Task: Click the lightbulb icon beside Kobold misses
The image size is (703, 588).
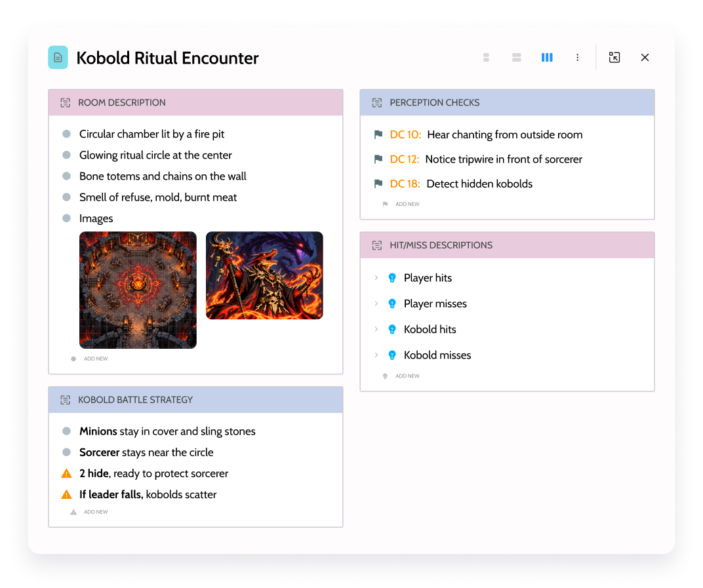Action: tap(392, 355)
